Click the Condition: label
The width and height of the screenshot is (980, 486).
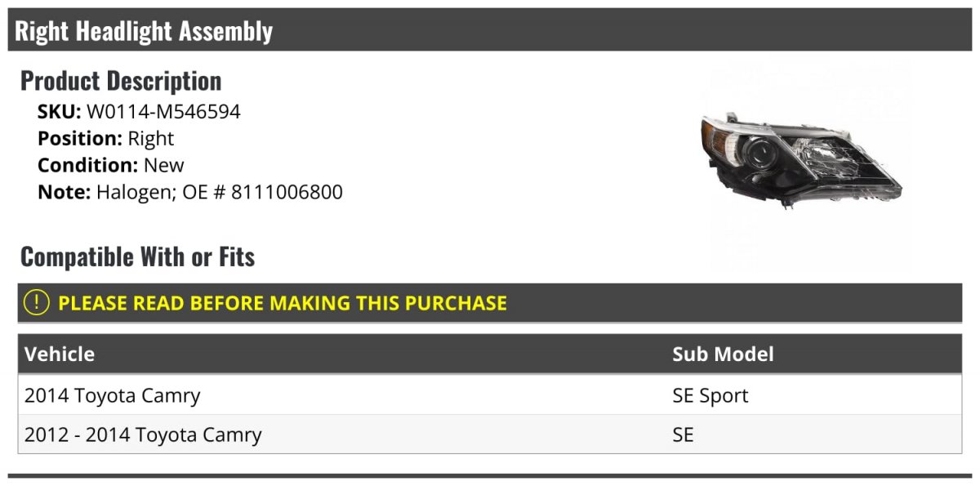pos(88,166)
